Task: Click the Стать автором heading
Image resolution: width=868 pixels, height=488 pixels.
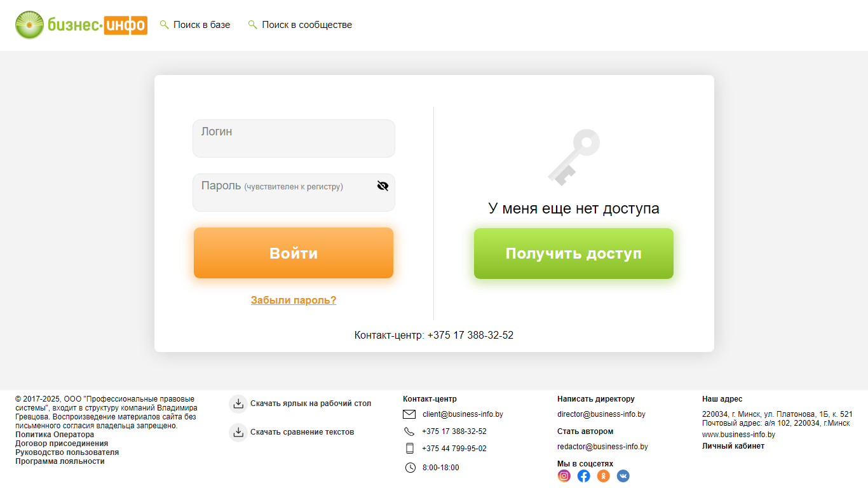Action: tap(585, 431)
